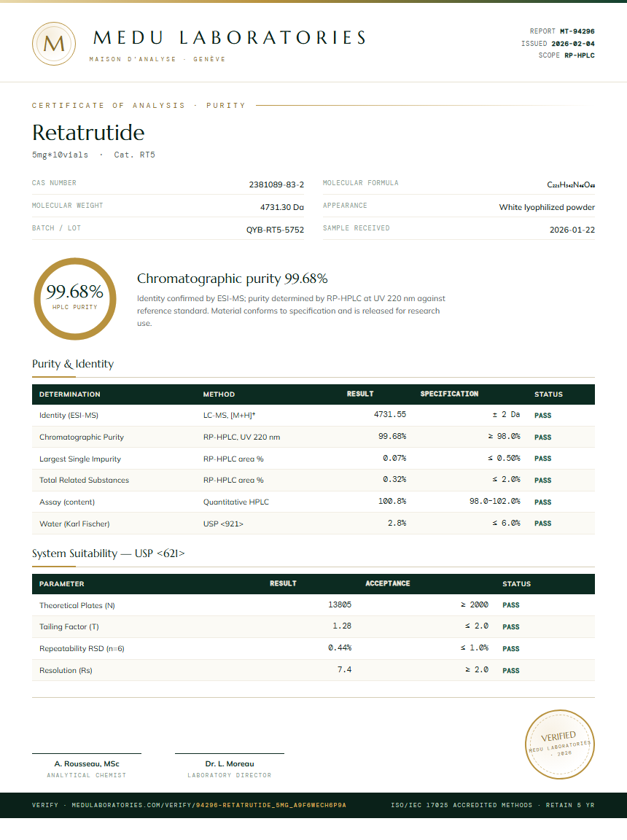Screen dimensions: 627x840
Task: Click the PARAMETER column header
Action: (61, 584)
